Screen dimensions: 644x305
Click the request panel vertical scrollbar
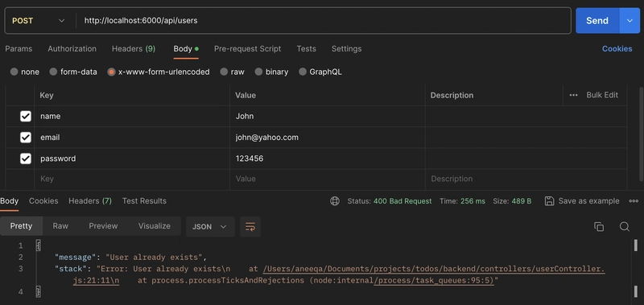[641, 134]
